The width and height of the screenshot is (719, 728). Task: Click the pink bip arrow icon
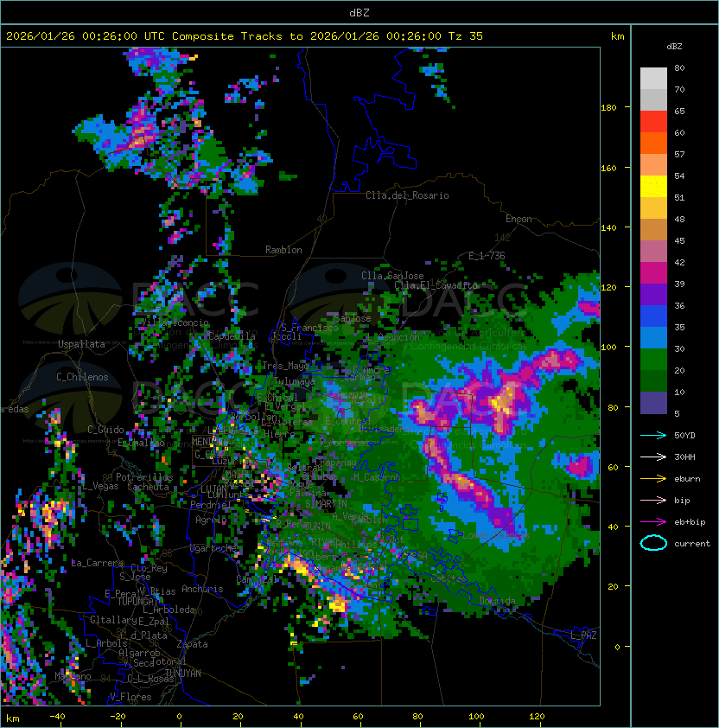click(653, 500)
